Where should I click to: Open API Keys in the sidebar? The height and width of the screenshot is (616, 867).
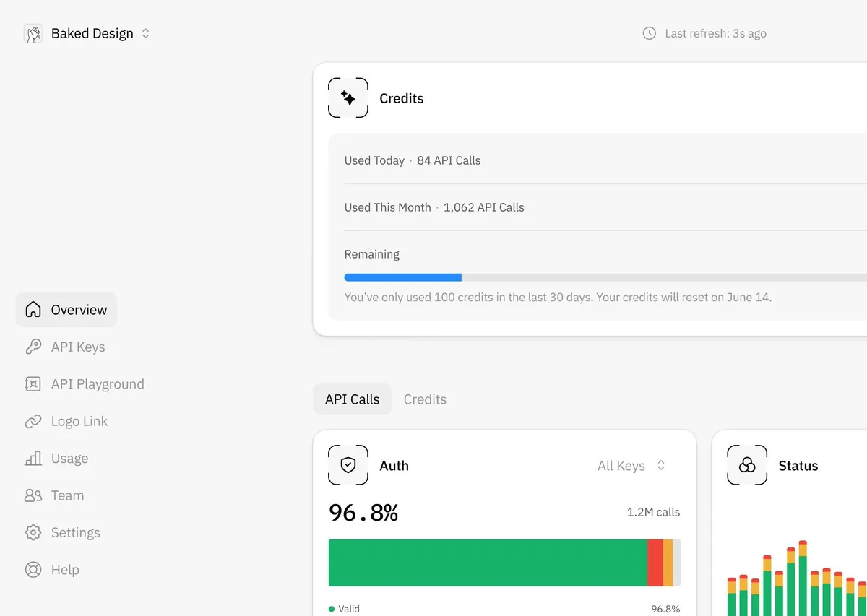66,347
